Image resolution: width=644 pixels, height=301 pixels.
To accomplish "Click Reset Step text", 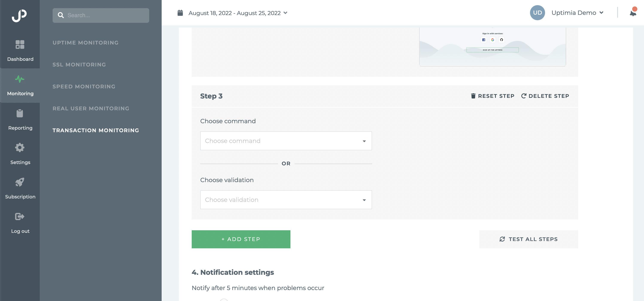I will tap(496, 96).
